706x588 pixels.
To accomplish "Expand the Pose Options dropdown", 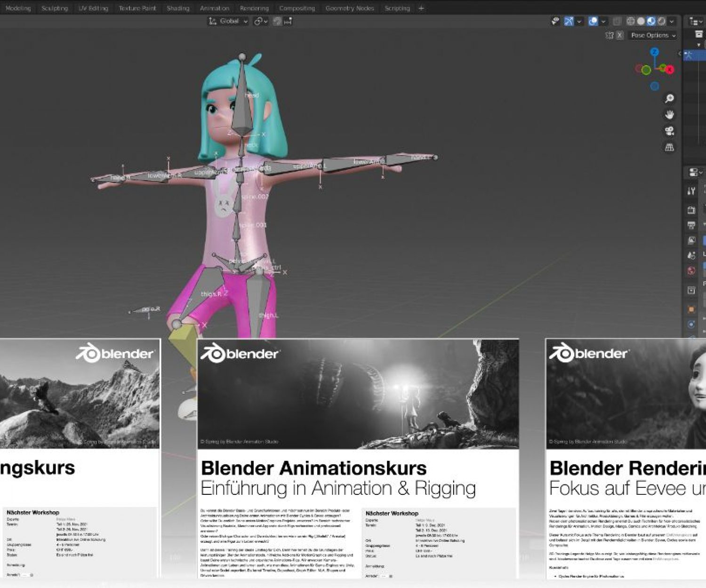I will 653,35.
